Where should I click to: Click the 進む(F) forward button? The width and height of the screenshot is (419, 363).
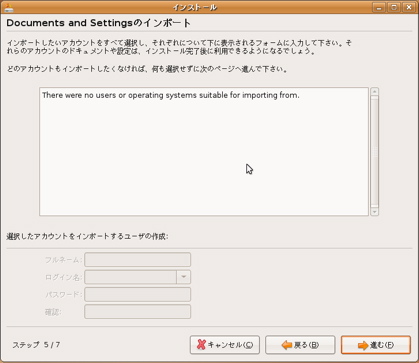coord(376,345)
